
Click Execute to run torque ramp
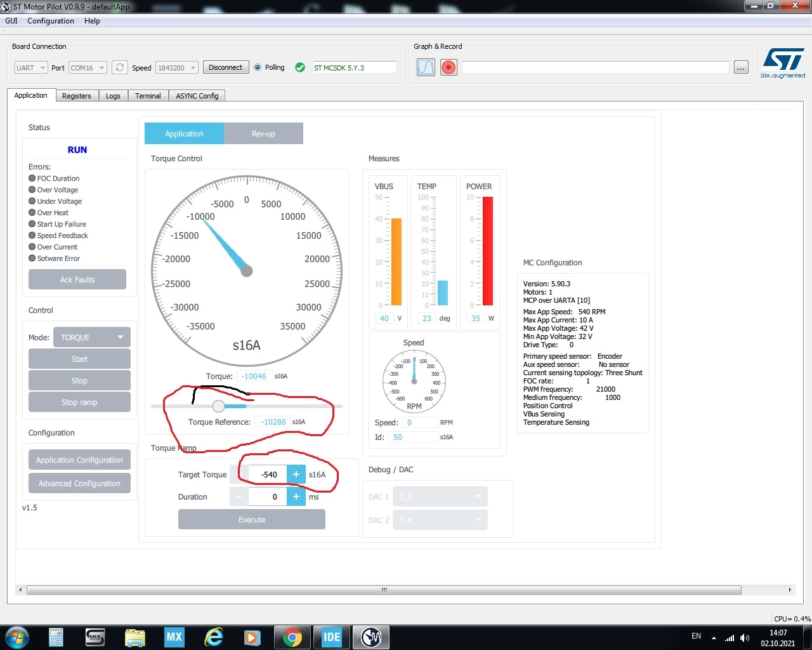[x=252, y=519]
